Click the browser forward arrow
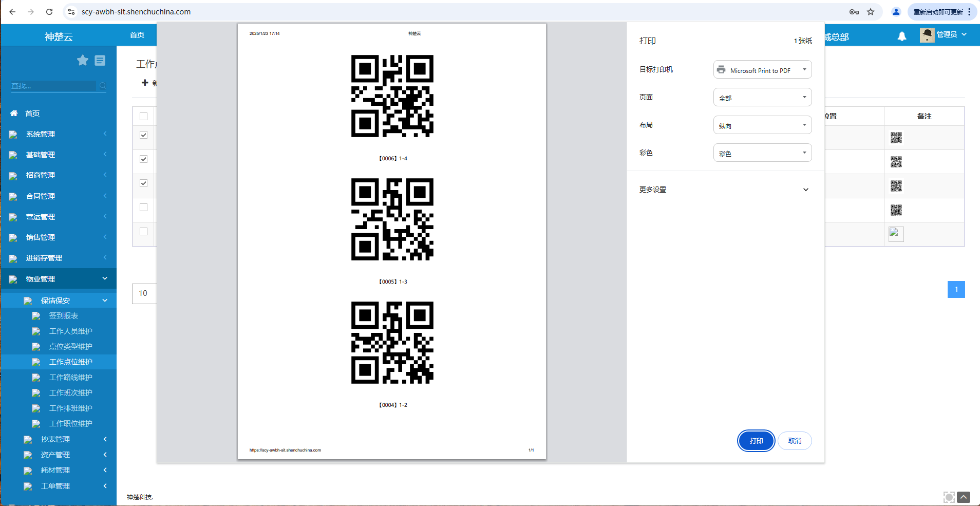This screenshot has height=506, width=980. point(31,12)
